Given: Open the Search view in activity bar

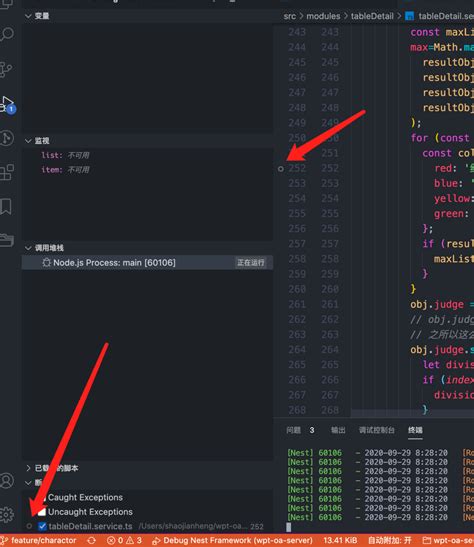Looking at the screenshot, I should coord(7,34).
